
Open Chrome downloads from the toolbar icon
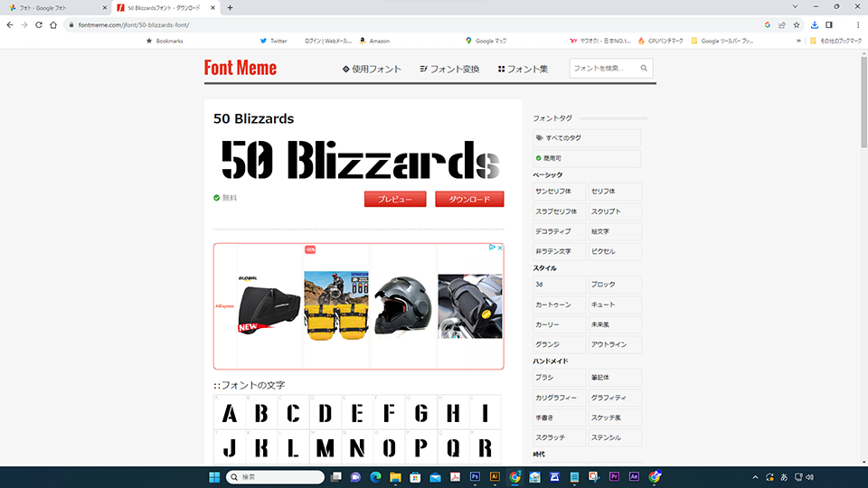814,25
